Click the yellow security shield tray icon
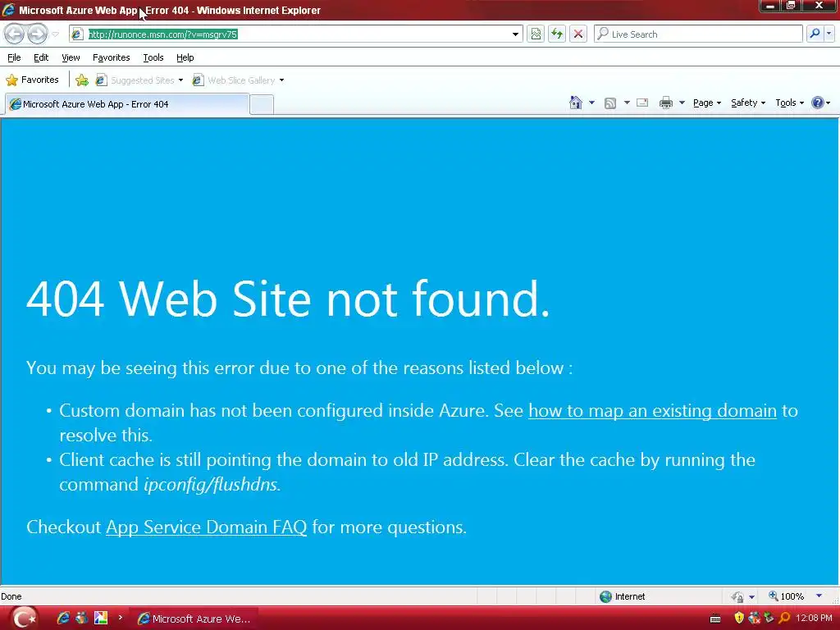Screen dimensions: 840x630 (x=739, y=619)
